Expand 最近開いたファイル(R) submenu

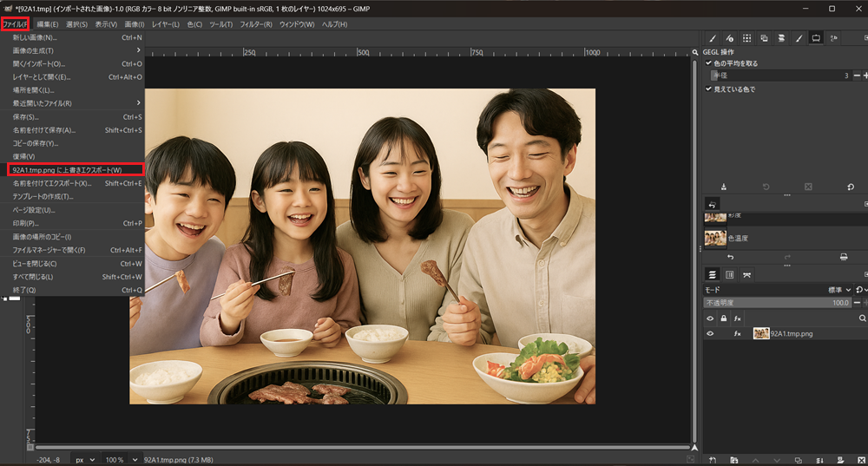(x=72, y=103)
